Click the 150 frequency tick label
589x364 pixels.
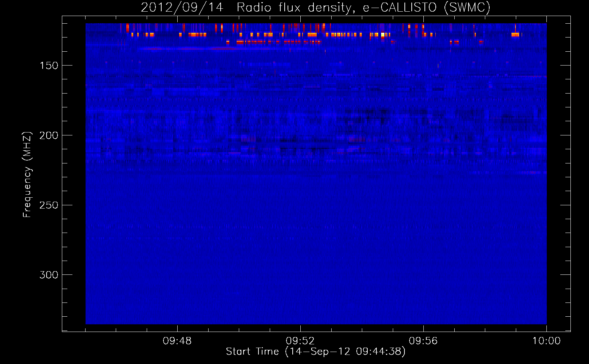49,66
